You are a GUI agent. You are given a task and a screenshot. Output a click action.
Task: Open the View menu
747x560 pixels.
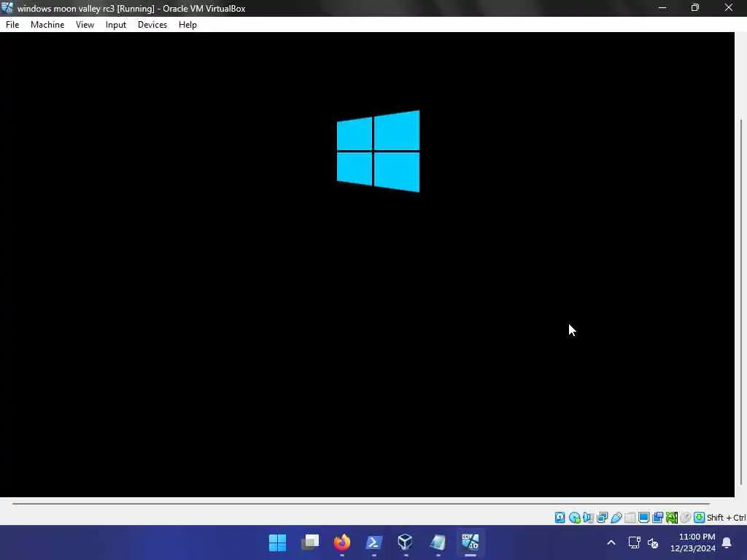85,25
